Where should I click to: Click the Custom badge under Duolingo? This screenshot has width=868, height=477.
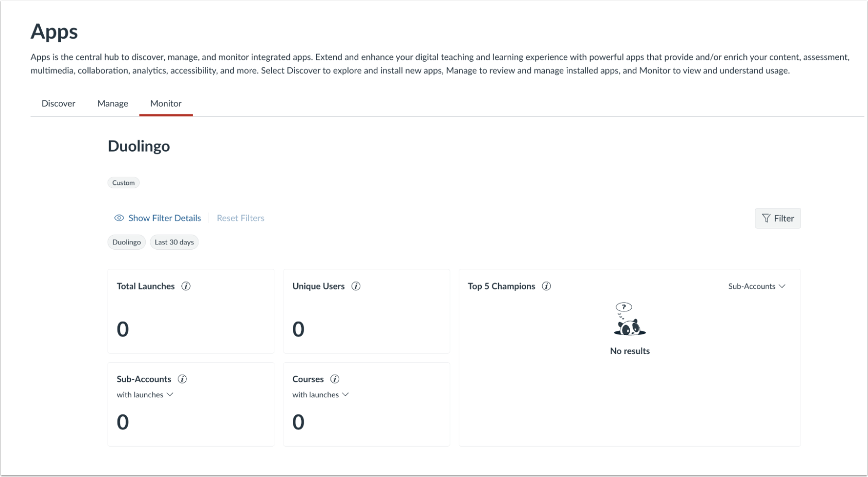coord(124,182)
